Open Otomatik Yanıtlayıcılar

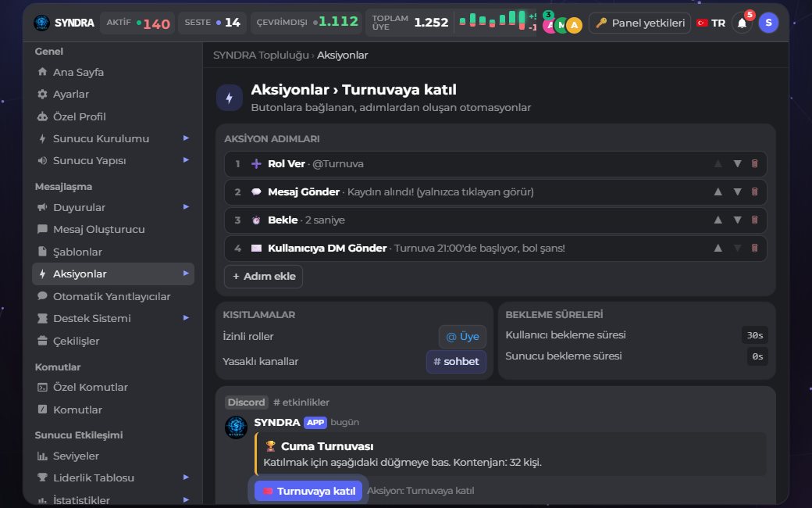click(x=113, y=296)
